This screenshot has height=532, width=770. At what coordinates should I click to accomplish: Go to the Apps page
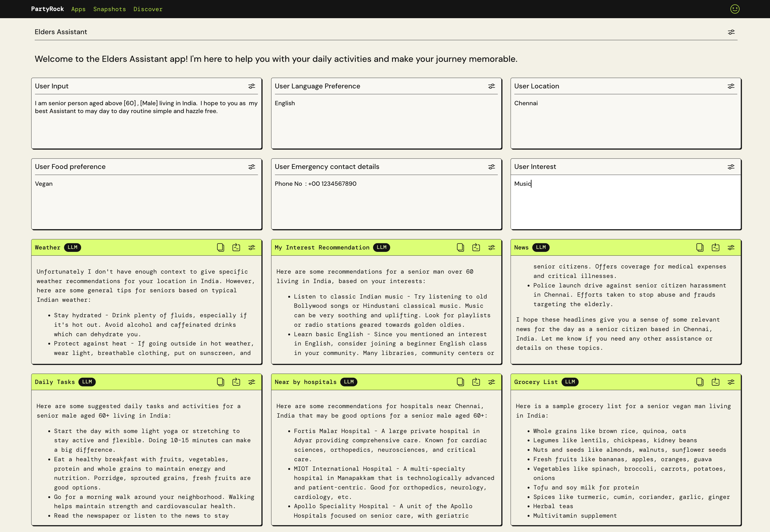pyautogui.click(x=78, y=9)
